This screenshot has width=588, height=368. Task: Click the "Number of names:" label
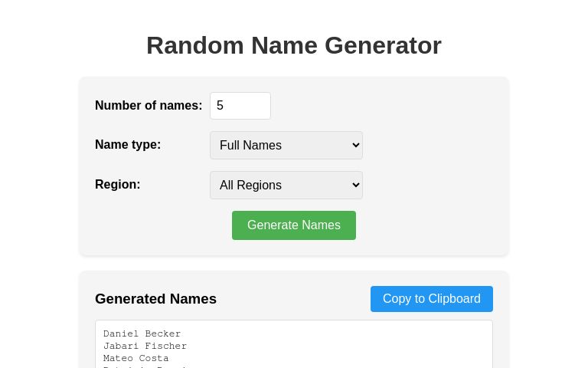coord(149,106)
